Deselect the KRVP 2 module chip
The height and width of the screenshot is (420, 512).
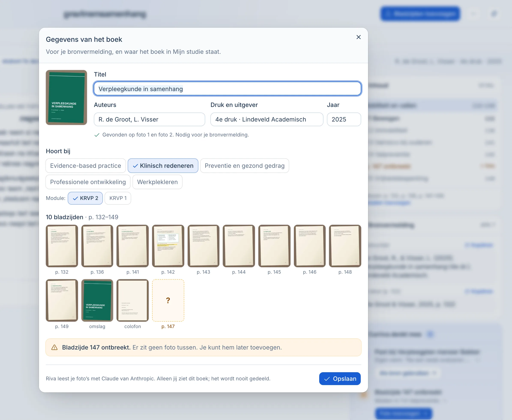85,198
